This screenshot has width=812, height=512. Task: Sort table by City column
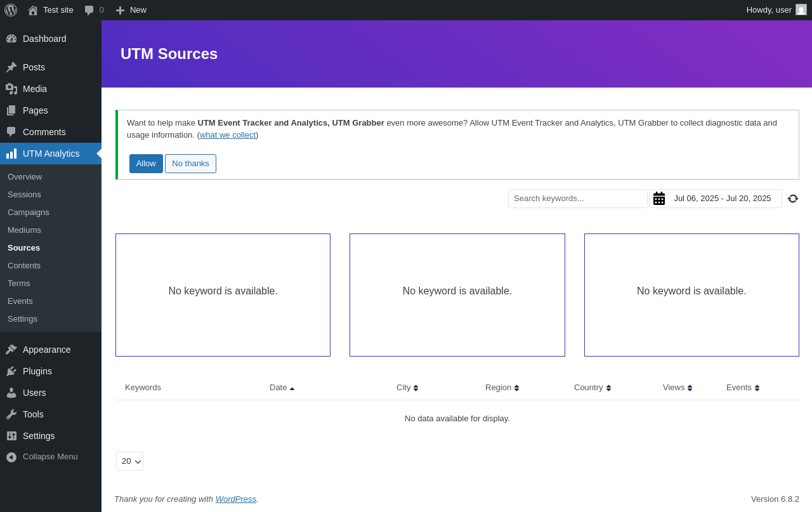[407, 388]
